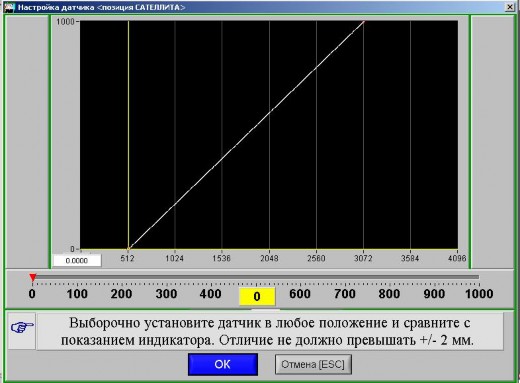Image resolution: width=520 pixels, height=383 pixels.
Task: Click the 1000 label on the vertical axis
Action: 65,22
